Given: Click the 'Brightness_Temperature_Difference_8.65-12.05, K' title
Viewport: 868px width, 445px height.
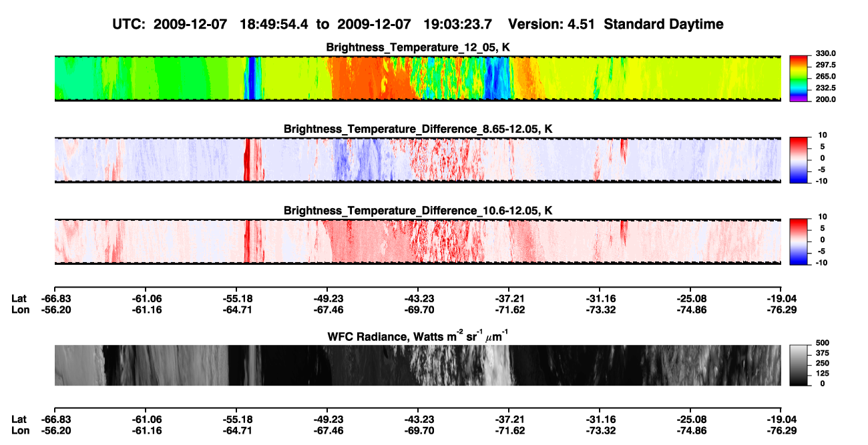Looking at the screenshot, I should click(418, 129).
